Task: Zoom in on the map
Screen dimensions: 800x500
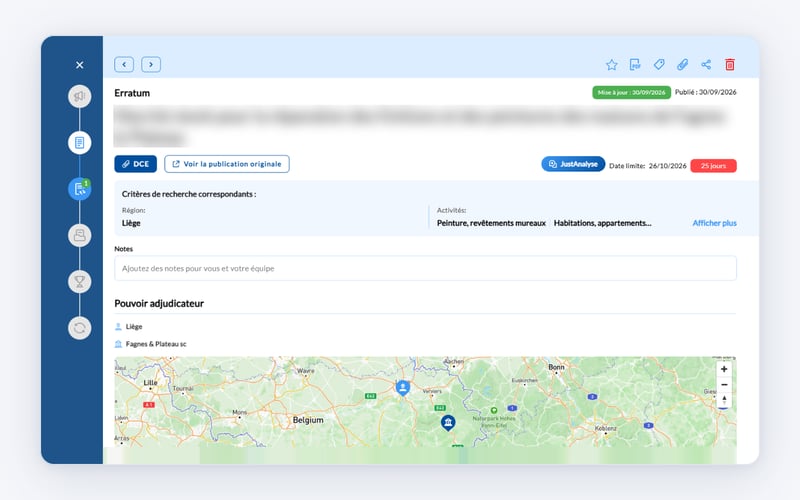Action: pos(724,369)
